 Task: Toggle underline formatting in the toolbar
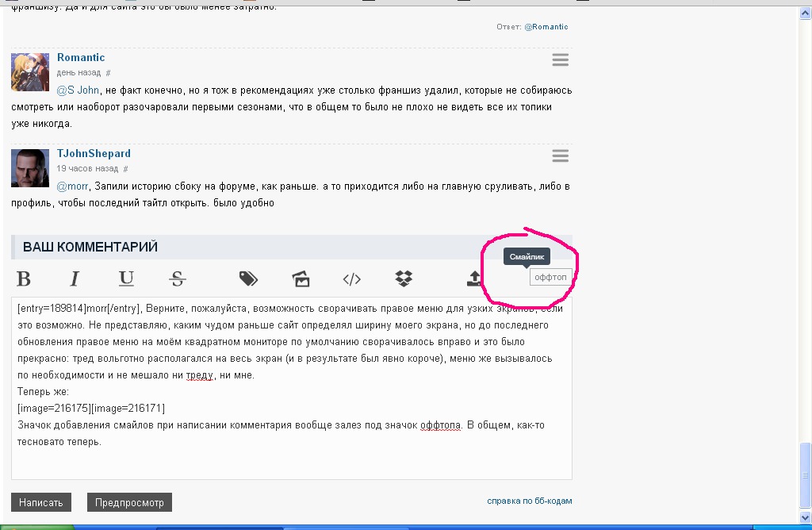[126, 278]
